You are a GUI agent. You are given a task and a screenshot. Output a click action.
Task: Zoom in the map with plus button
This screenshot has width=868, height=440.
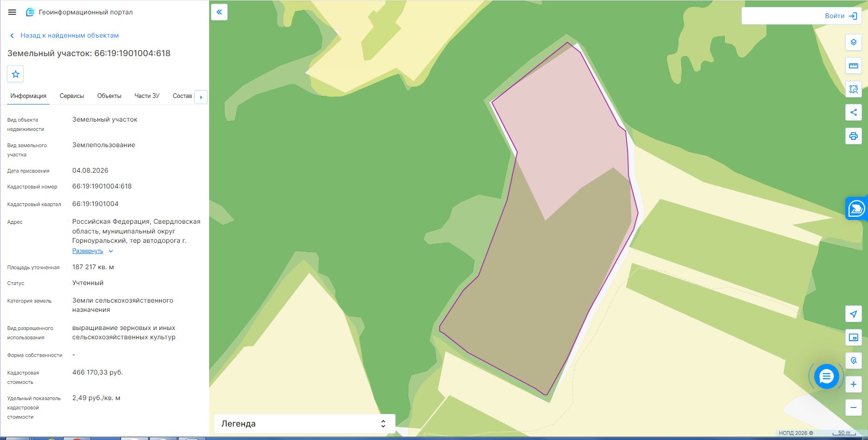(x=853, y=384)
